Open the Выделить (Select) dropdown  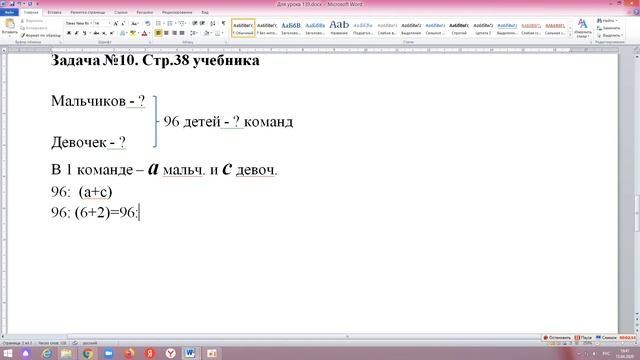609,35
